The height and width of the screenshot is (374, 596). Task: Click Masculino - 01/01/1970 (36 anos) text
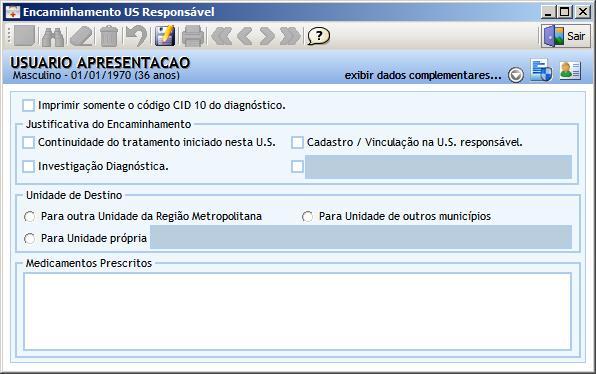96,75
